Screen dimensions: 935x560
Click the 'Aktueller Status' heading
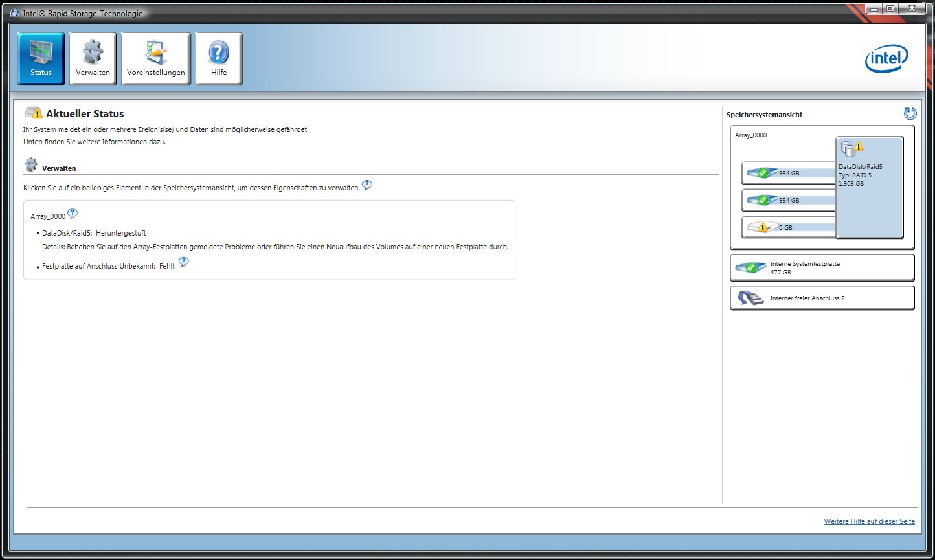click(85, 113)
